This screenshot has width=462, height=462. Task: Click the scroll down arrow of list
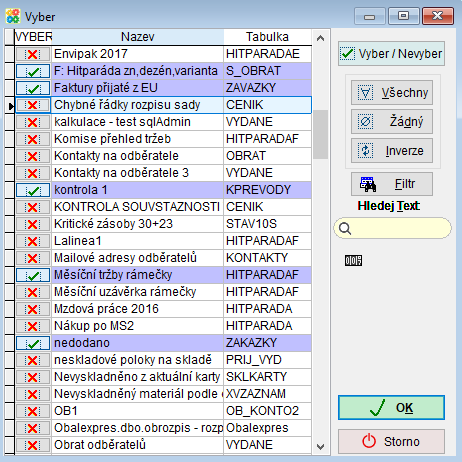(320, 446)
